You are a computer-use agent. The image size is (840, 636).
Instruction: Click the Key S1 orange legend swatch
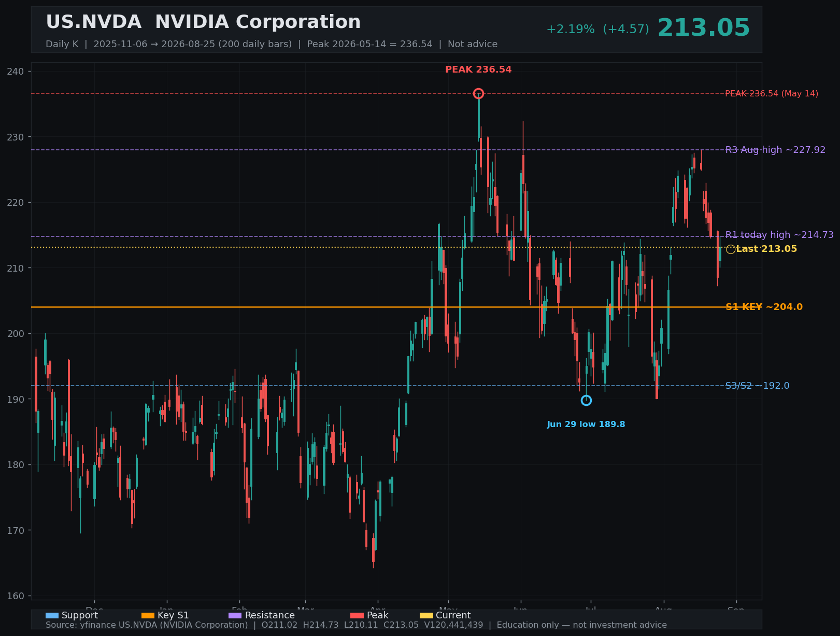click(x=148, y=615)
